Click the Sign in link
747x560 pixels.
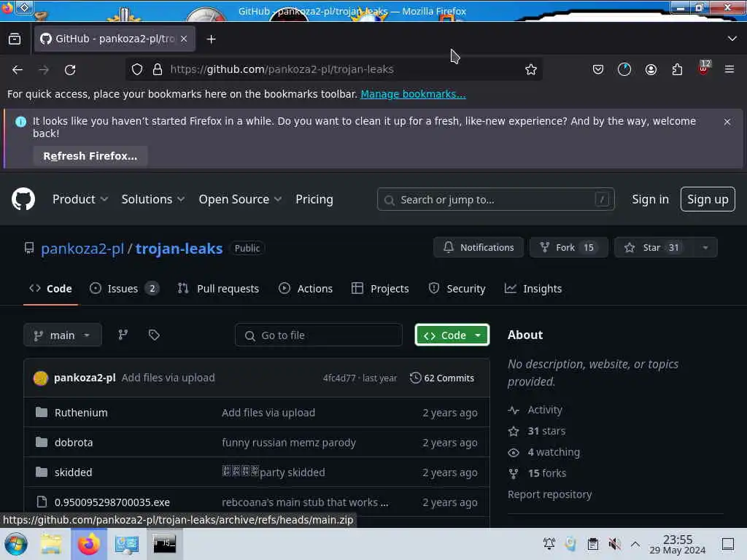[x=650, y=199]
